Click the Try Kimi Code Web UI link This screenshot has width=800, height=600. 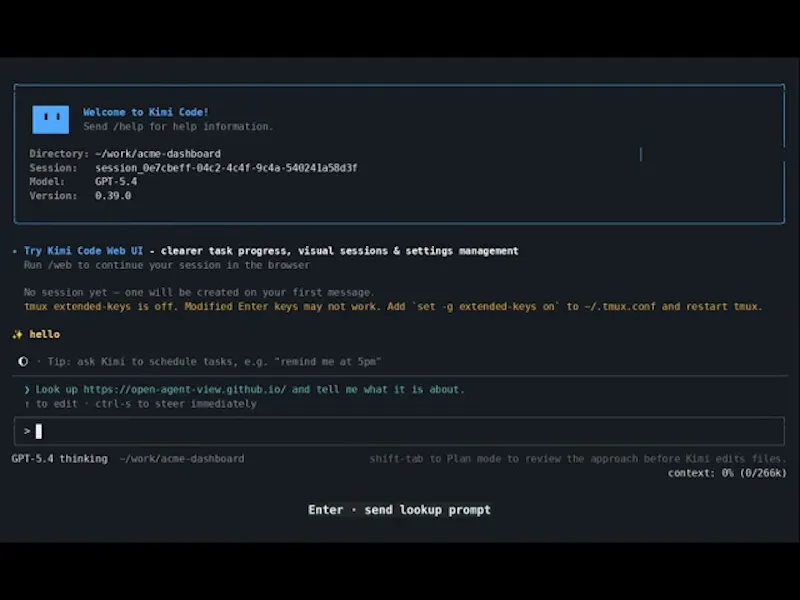pyautogui.click(x=84, y=251)
